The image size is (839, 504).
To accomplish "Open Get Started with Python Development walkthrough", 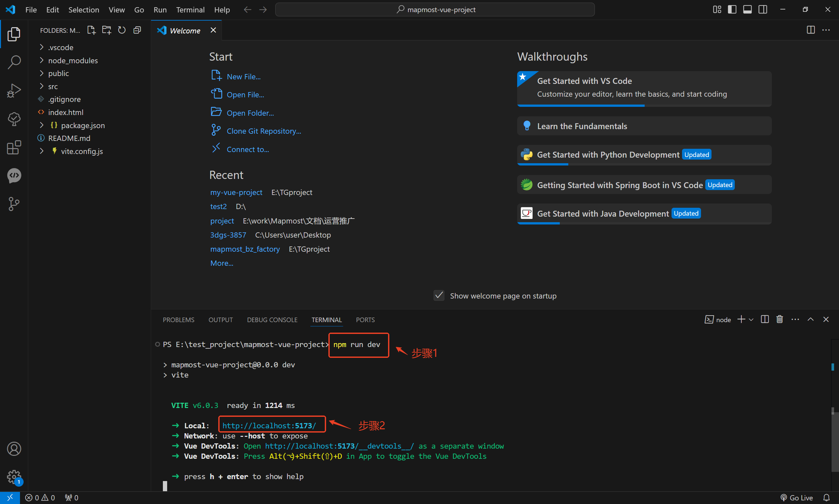I will [x=644, y=155].
